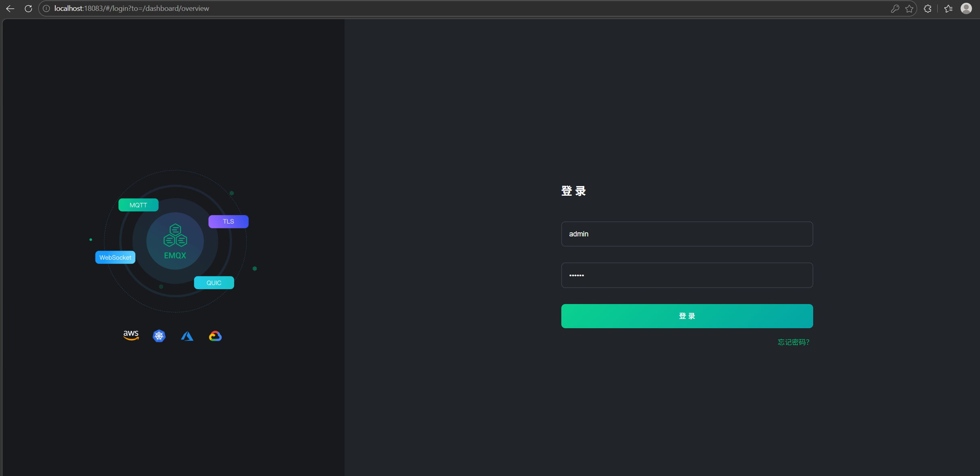Open the saved passwords key icon
This screenshot has width=980, height=476.
pos(895,8)
